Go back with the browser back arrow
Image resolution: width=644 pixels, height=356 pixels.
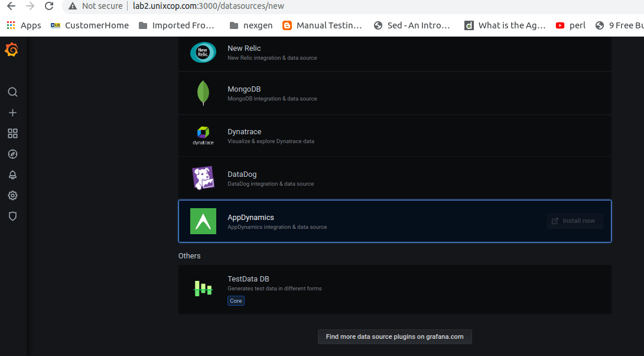click(x=11, y=6)
